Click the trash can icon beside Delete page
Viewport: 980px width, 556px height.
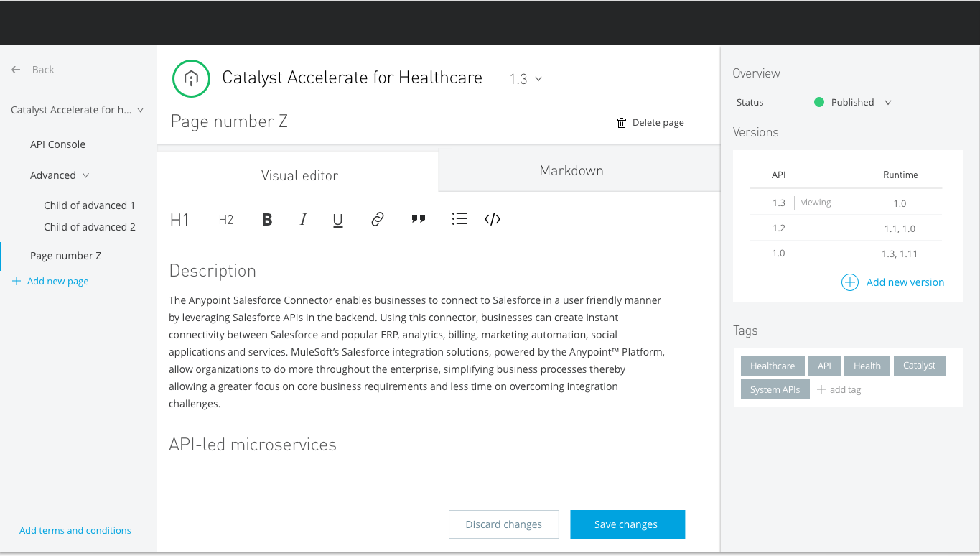[622, 123]
